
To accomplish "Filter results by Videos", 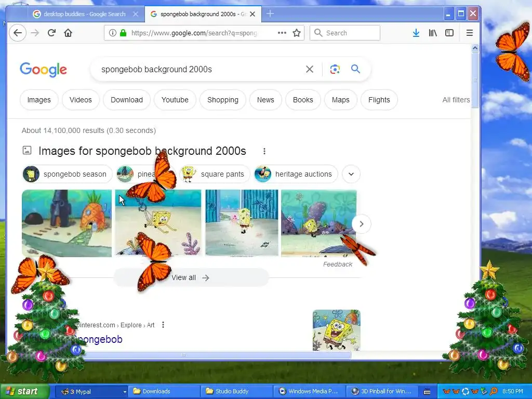I will (x=81, y=100).
